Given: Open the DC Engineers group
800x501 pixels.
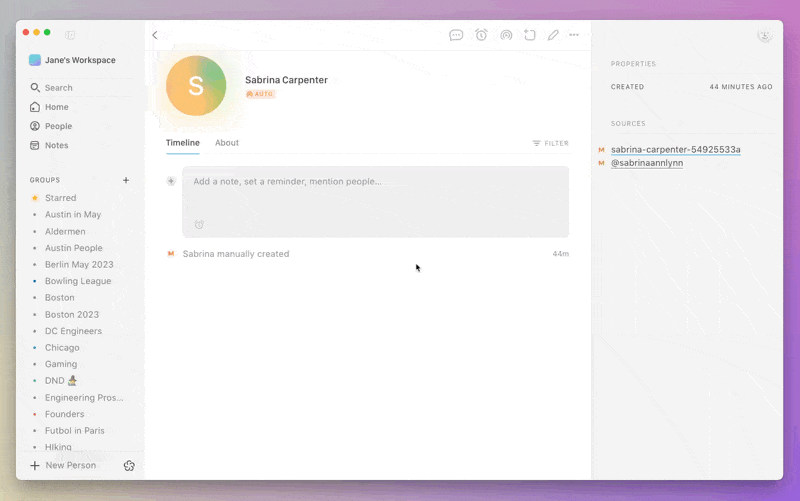Looking at the screenshot, I should pyautogui.click(x=73, y=331).
